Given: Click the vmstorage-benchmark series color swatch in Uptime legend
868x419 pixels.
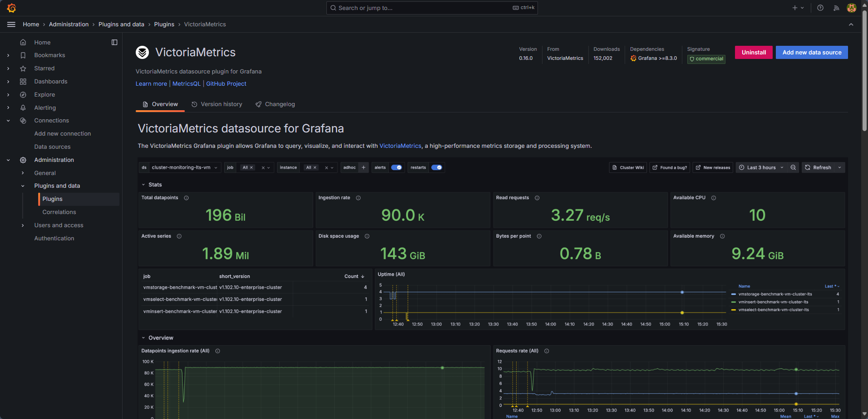Looking at the screenshot, I should click(x=734, y=294).
